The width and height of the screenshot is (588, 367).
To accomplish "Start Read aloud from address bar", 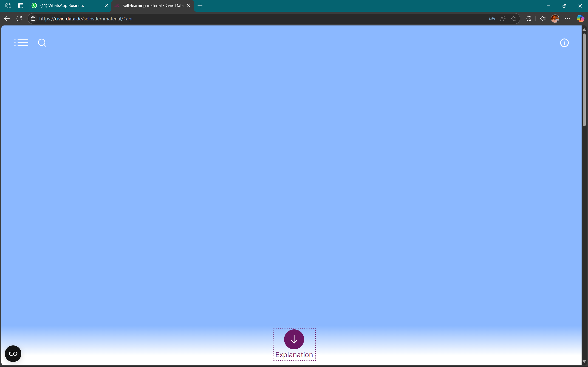I will click(503, 19).
